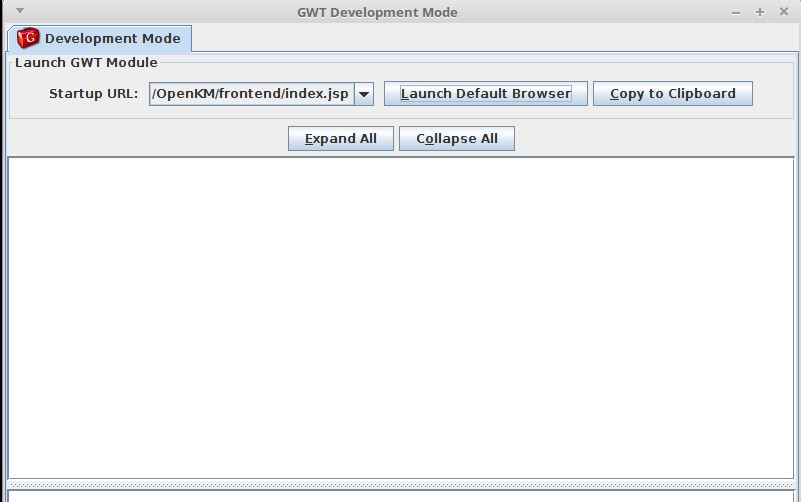Click the lower detail pane below divider
The image size is (801, 502).
pyautogui.click(x=400, y=496)
